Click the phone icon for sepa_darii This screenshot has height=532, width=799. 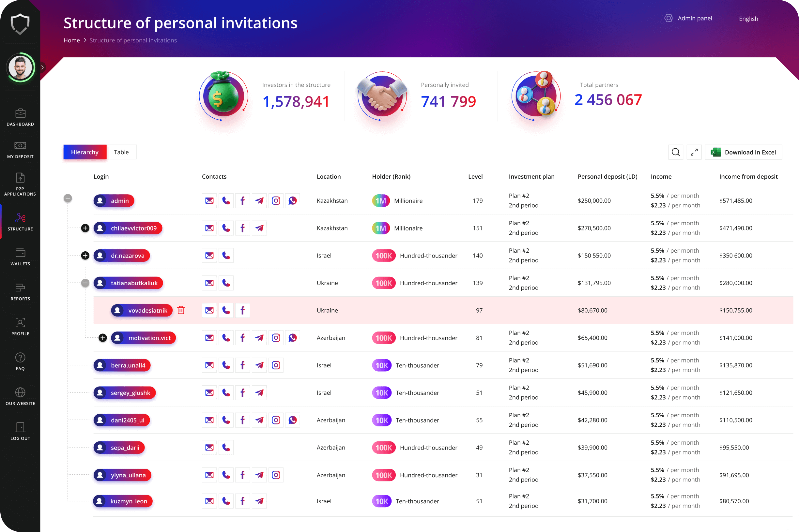point(226,447)
